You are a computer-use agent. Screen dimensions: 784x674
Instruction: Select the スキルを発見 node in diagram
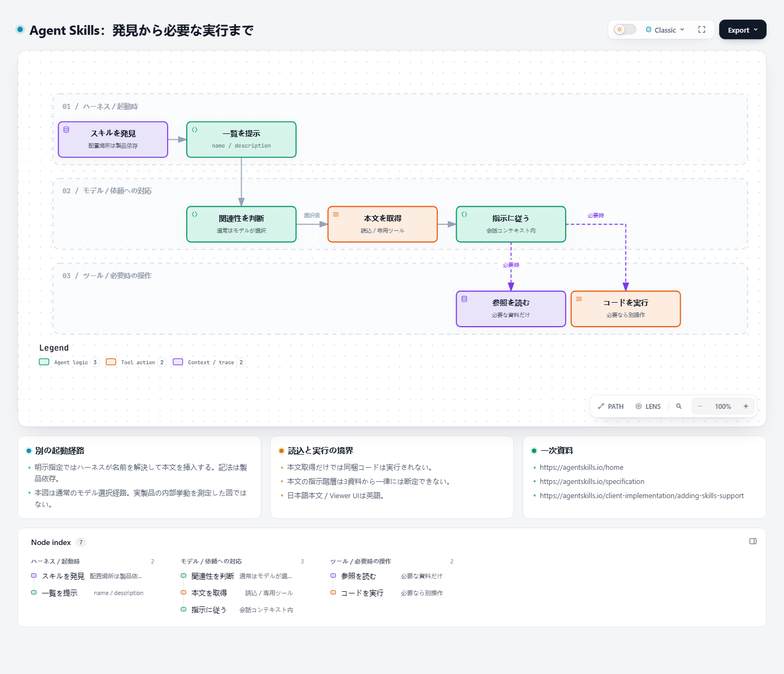pyautogui.click(x=113, y=139)
